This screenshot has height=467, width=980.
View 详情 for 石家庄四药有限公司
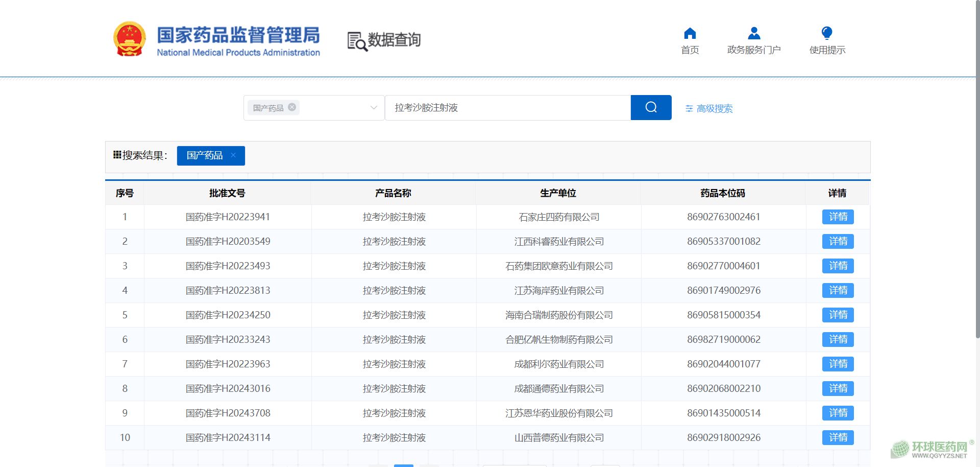point(838,217)
